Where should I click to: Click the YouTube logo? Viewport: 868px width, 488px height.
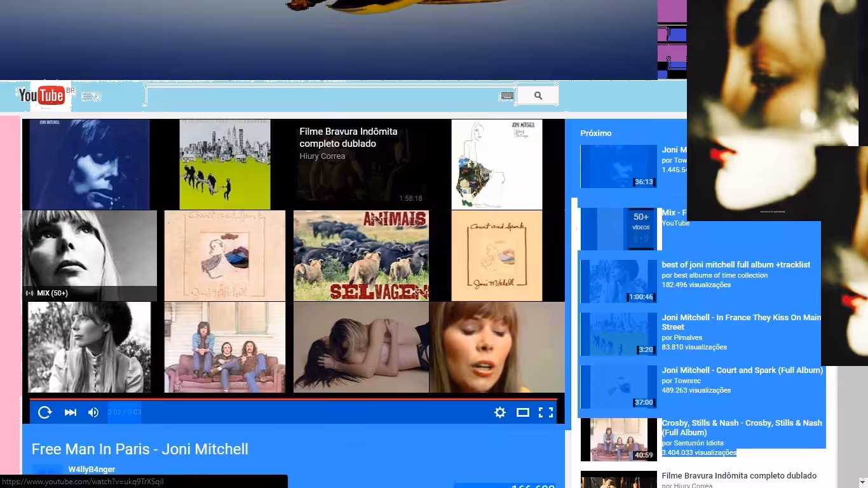click(42, 95)
